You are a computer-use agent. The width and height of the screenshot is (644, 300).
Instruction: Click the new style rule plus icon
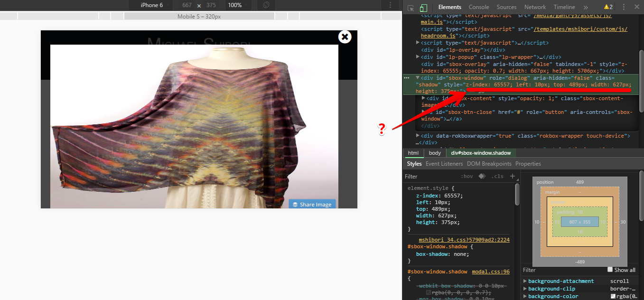tap(512, 176)
